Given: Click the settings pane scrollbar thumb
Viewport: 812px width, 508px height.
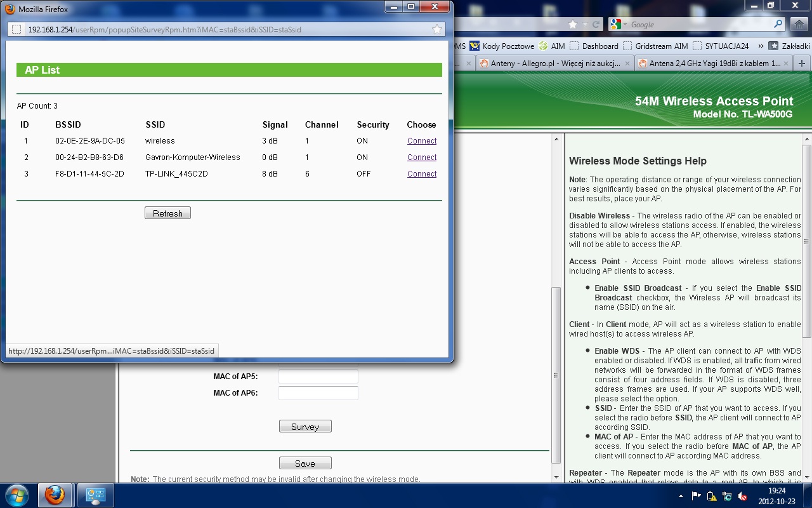Looking at the screenshot, I should pyautogui.click(x=556, y=375).
